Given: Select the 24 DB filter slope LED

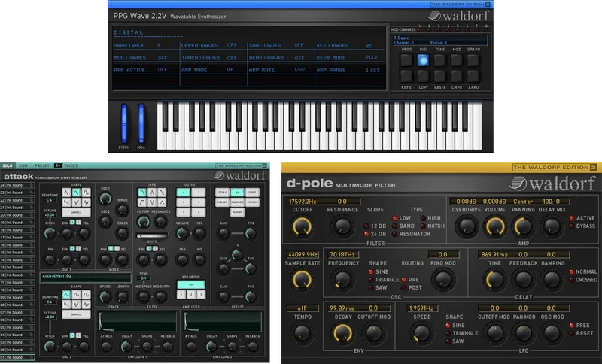Looking at the screenshot, I should click(x=366, y=234).
